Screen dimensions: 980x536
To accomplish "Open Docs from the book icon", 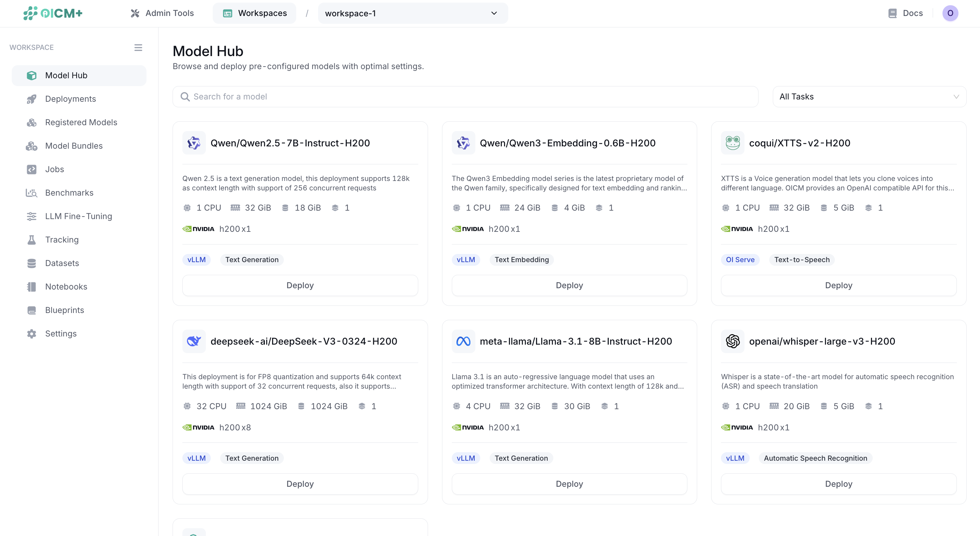I will (892, 13).
